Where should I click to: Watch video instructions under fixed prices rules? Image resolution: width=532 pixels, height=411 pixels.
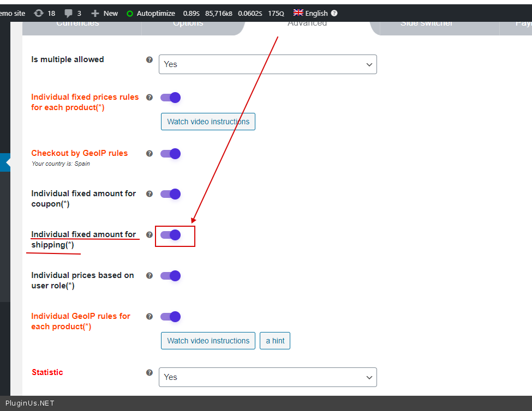tap(208, 122)
